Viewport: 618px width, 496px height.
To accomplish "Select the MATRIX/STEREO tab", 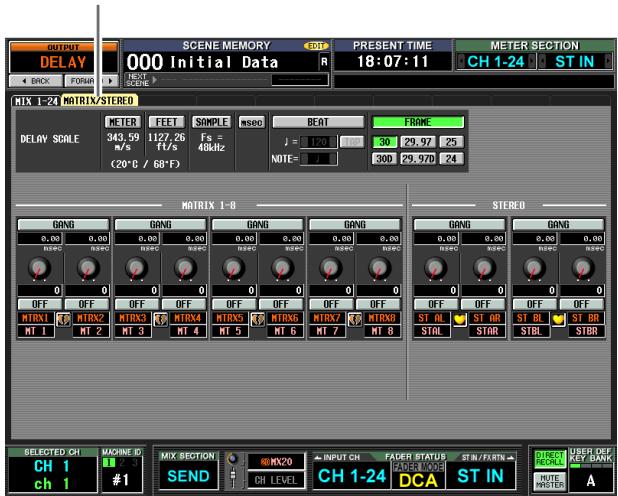I will (x=99, y=101).
